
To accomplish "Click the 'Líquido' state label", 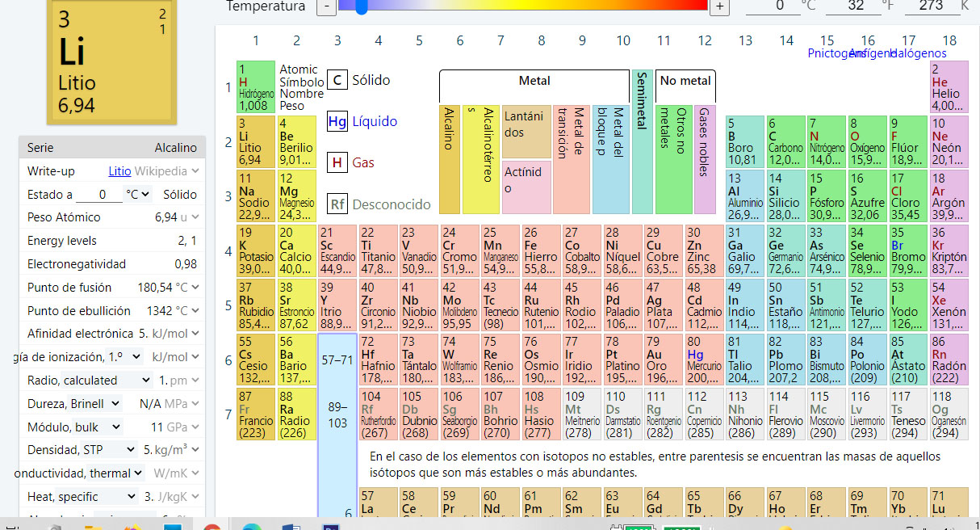I will (375, 121).
